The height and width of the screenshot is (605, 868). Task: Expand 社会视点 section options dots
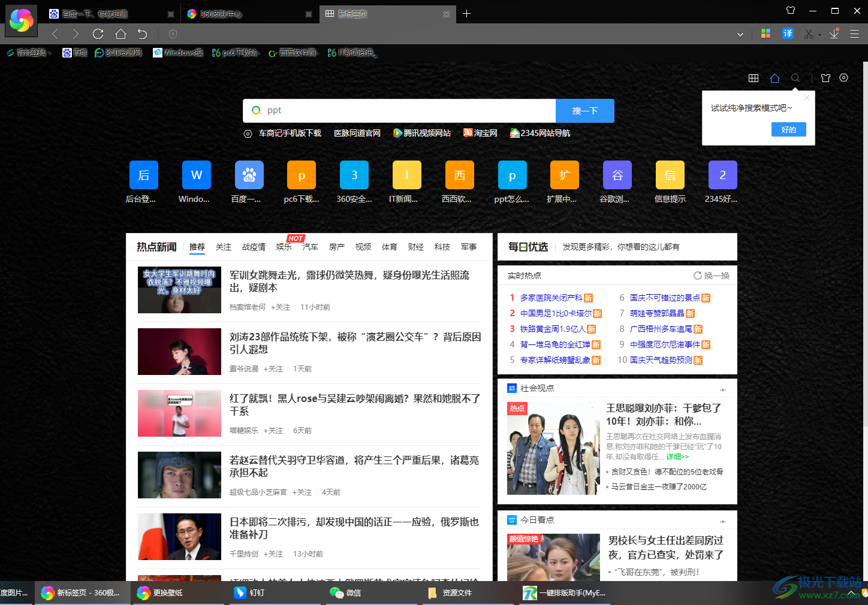723,390
